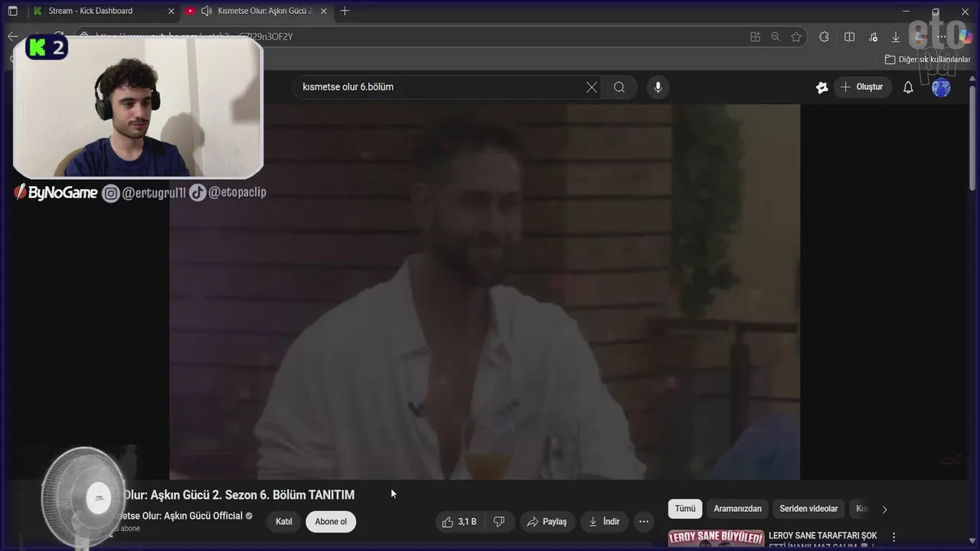Image resolution: width=980 pixels, height=551 pixels.
Task: Share the video with Paylaş
Action: (547, 522)
